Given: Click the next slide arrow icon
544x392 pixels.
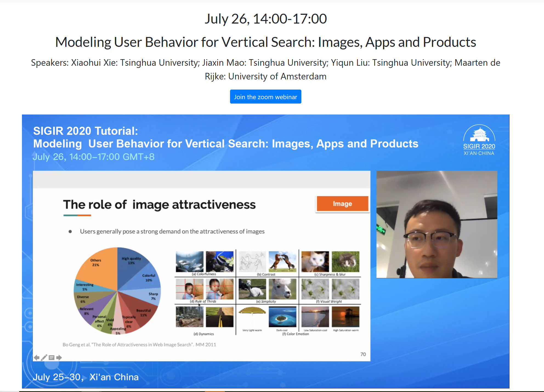Looking at the screenshot, I should [x=59, y=357].
